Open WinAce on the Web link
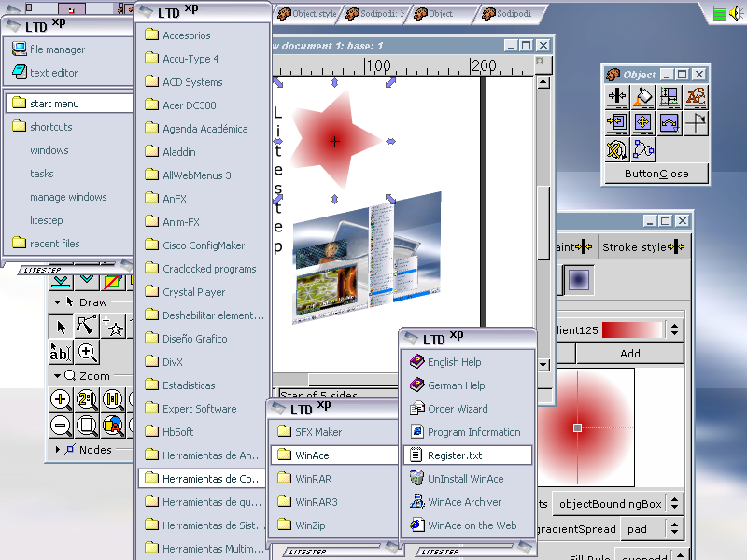747x560 pixels. pyautogui.click(x=468, y=525)
